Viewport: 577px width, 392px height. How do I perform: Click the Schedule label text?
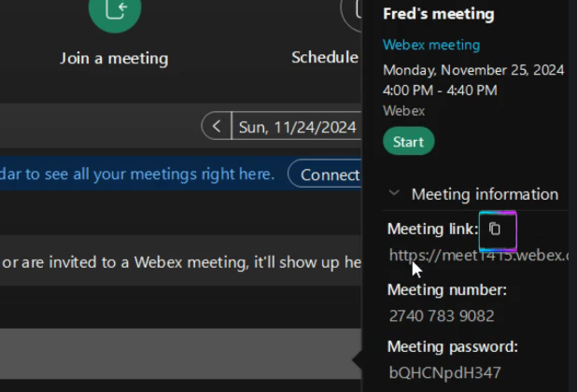[325, 57]
